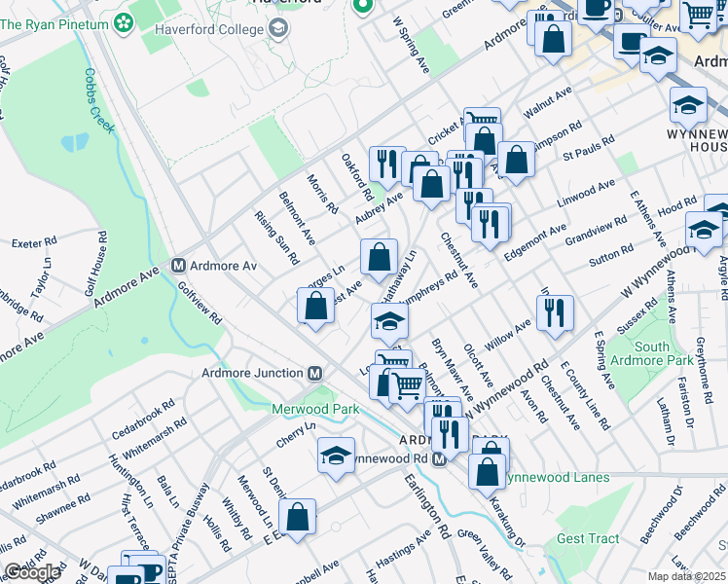Select the Oakford Rd street label

pos(357,176)
